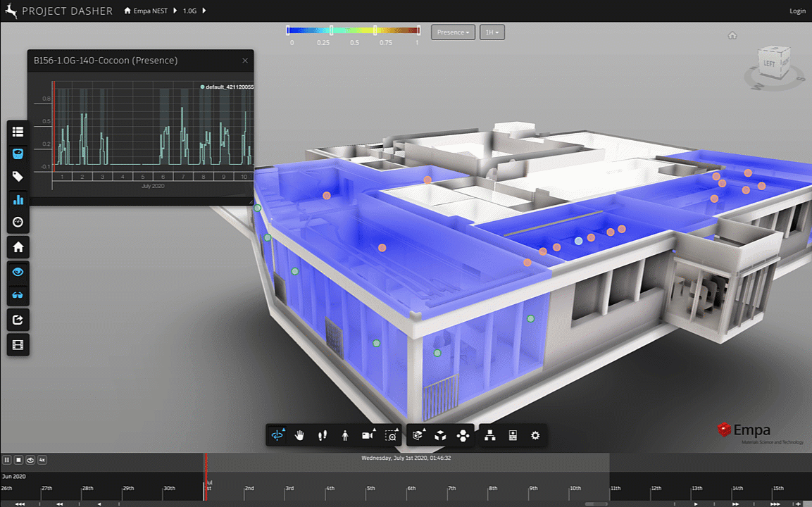
Task: Pause the timeline playback
Action: [7, 460]
